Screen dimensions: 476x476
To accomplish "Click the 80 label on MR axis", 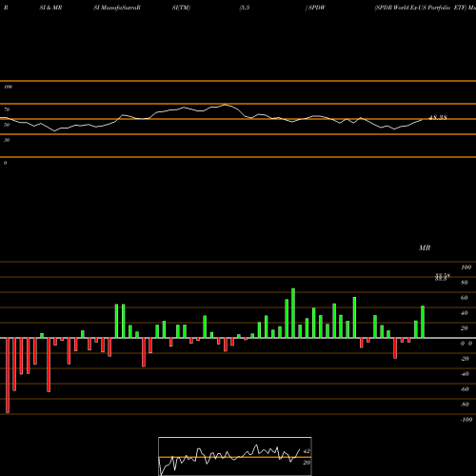I will [465, 283].
